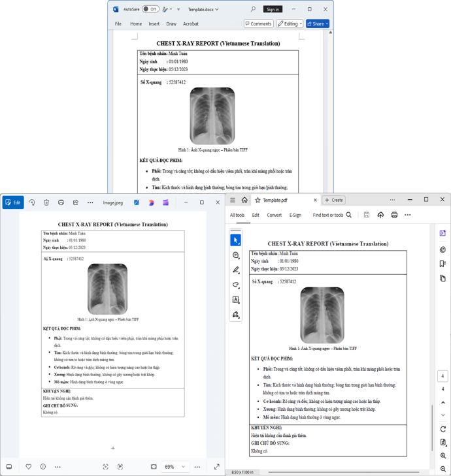Screen dimensions: 451x476
Task: Choose the Acrobat highlighter pen tool
Action: click(236, 270)
